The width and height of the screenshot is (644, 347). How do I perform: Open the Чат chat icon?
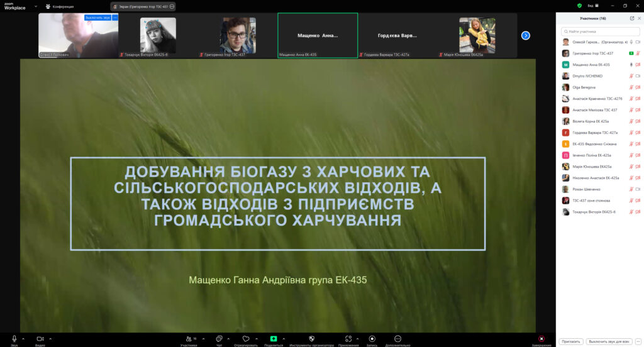219,339
